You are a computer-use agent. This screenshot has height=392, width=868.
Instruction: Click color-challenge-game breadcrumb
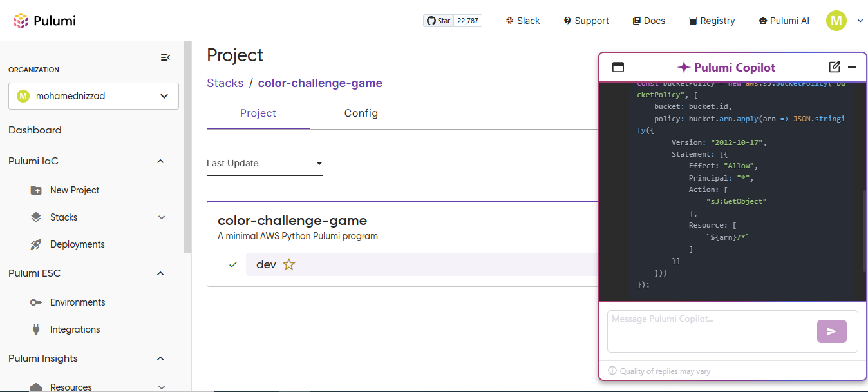coord(320,83)
